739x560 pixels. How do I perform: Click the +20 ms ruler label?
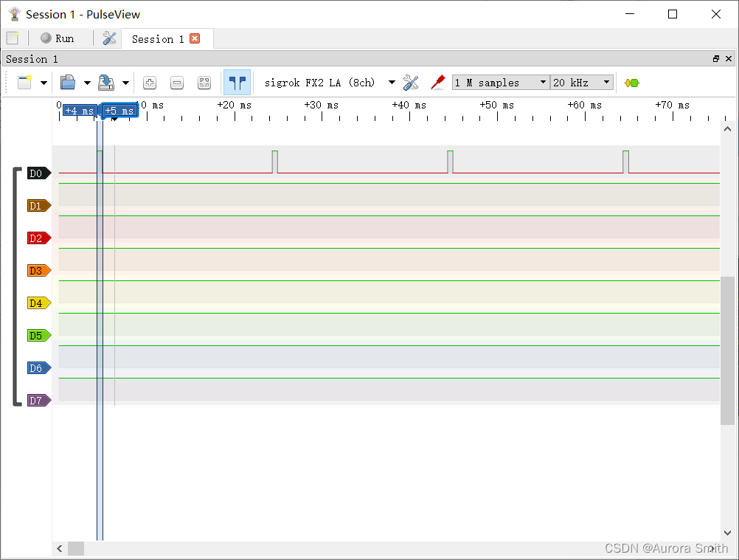(235, 105)
